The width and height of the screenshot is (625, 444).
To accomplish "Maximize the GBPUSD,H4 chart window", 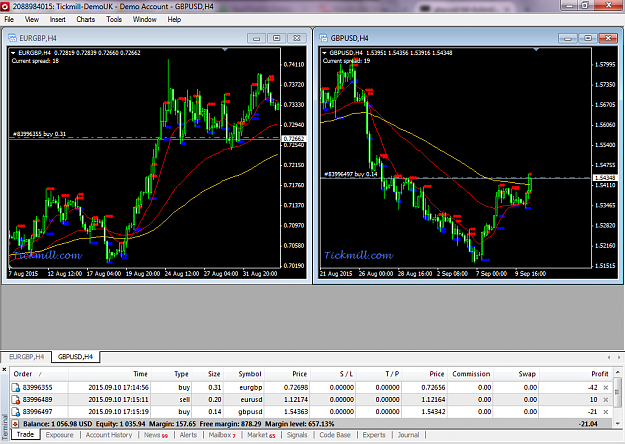I will (x=588, y=38).
